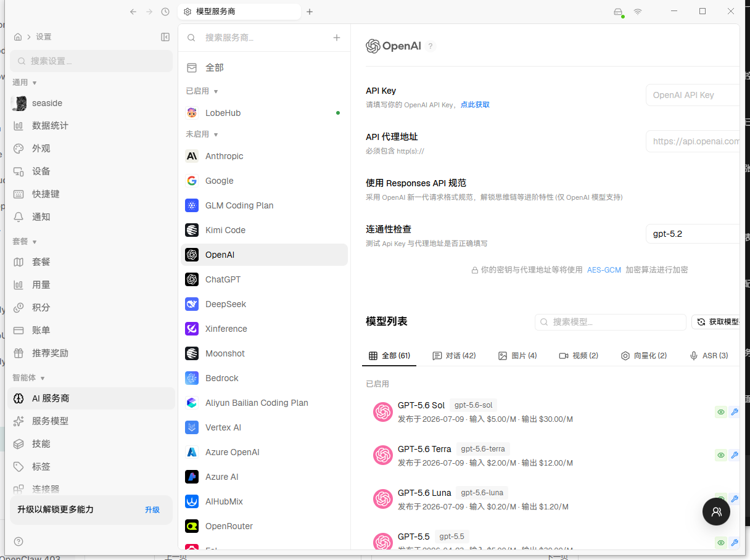Click the floating user avatar button
Screen dimensions: 750x560
pos(716,511)
